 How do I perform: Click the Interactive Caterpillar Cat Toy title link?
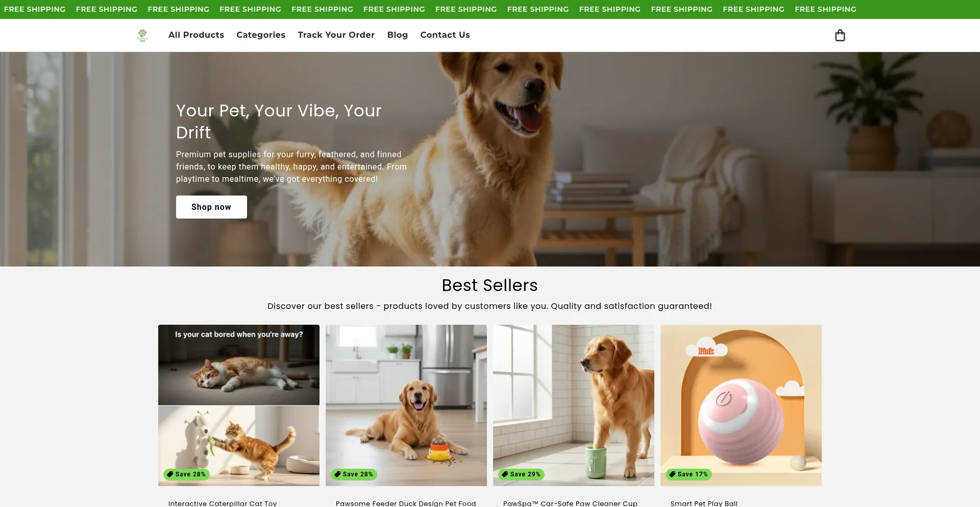(223, 503)
